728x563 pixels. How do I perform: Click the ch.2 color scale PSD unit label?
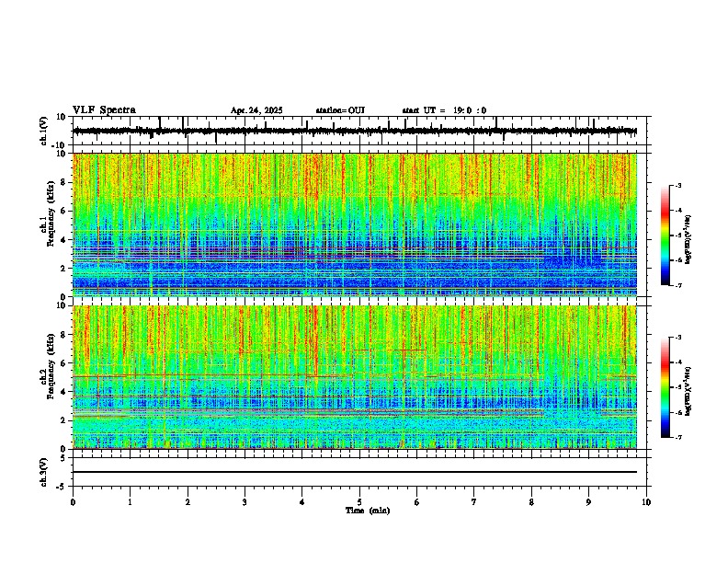click(x=688, y=392)
